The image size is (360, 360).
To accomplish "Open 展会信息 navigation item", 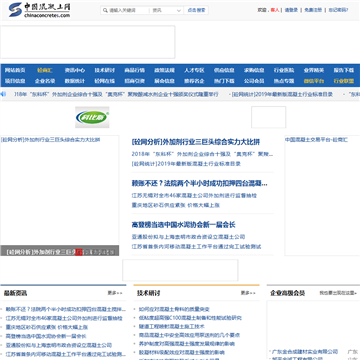I will tap(164, 81).
